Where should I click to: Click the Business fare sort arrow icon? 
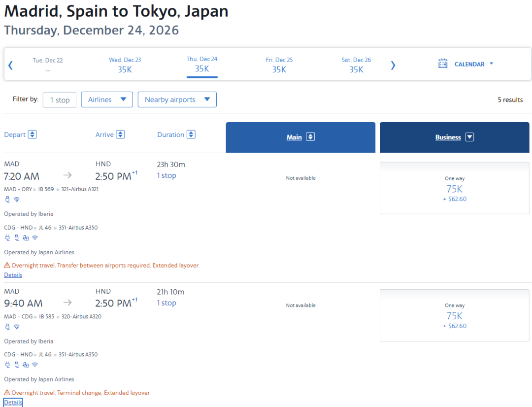click(x=469, y=137)
